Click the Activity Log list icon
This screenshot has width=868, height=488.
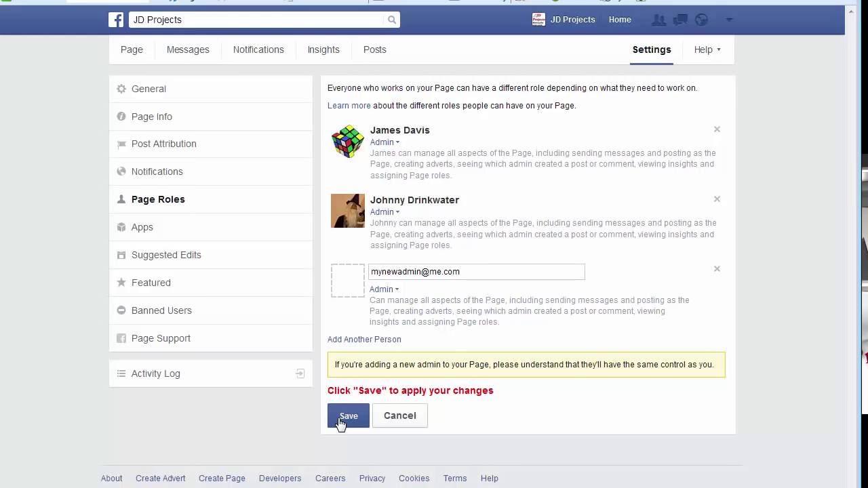pos(121,373)
